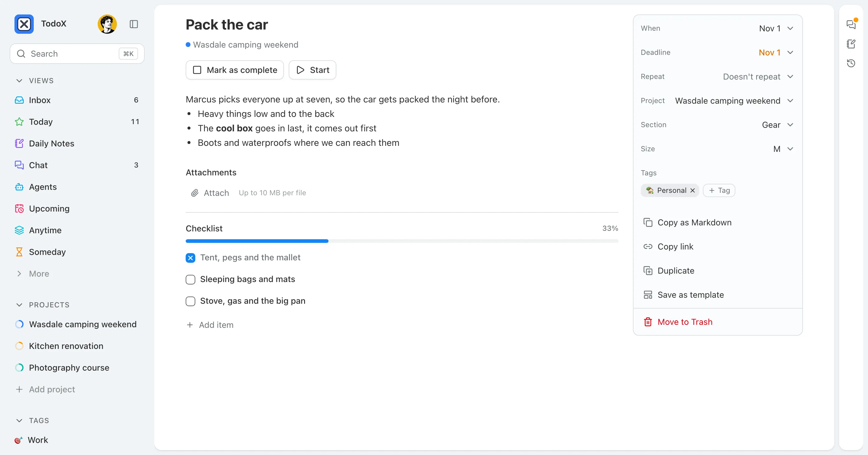Click the Copy as Markdown icon
This screenshot has width=868, height=455.
pos(648,223)
